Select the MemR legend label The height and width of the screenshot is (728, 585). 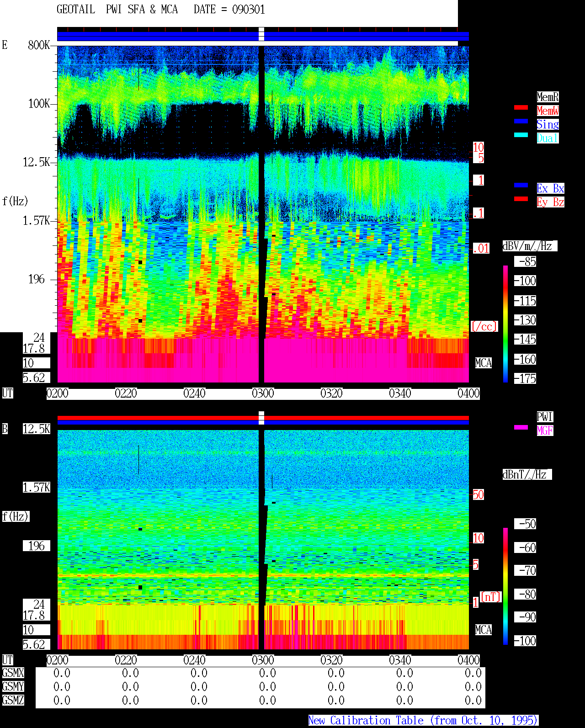pos(548,97)
